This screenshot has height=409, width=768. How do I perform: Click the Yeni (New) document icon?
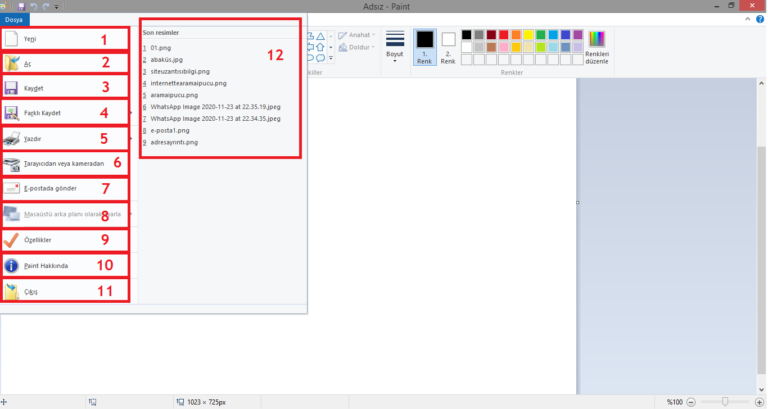[x=11, y=39]
